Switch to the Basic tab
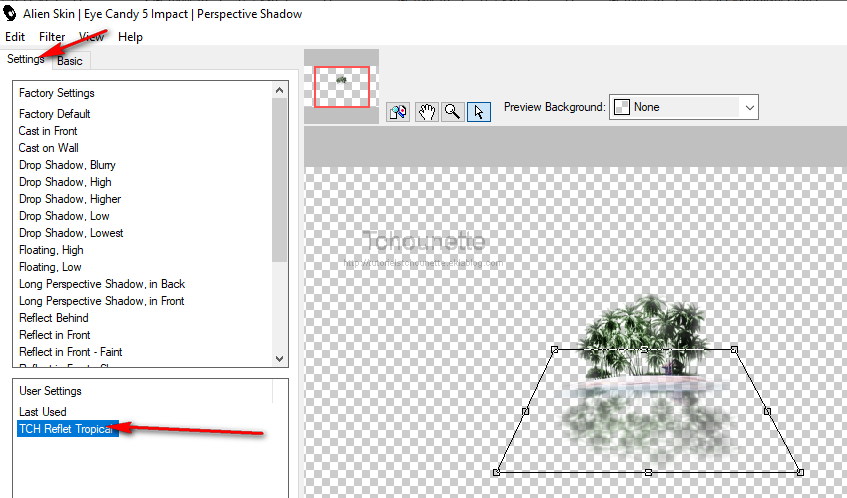The width and height of the screenshot is (847, 498). tap(70, 61)
